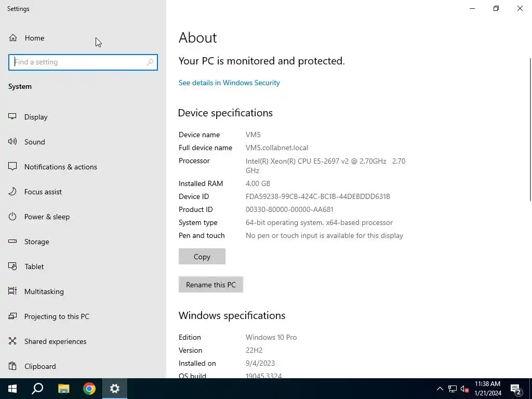The image size is (532, 399).
Task: Click the Installed RAM value 4.00 GB
Action: (258, 183)
